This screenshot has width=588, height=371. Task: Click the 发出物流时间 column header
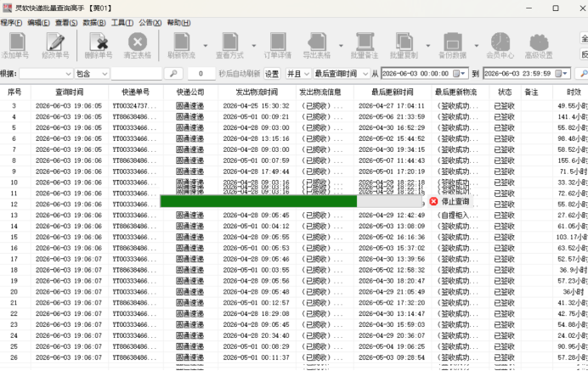pos(257,93)
